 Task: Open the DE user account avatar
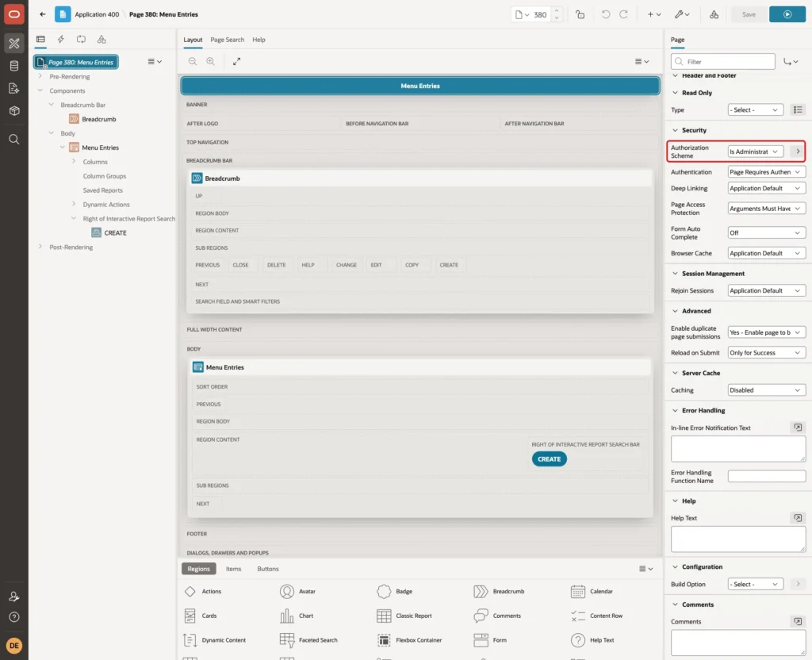pyautogui.click(x=14, y=646)
